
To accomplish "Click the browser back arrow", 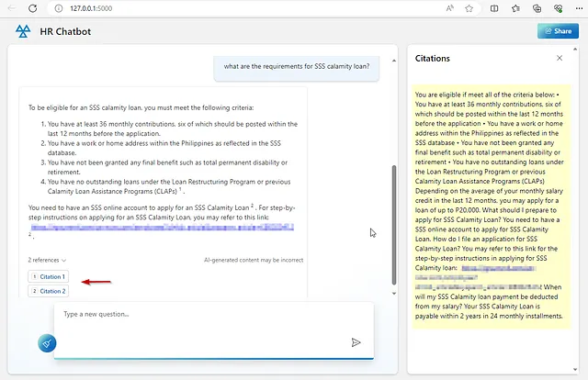I will pos(12,8).
